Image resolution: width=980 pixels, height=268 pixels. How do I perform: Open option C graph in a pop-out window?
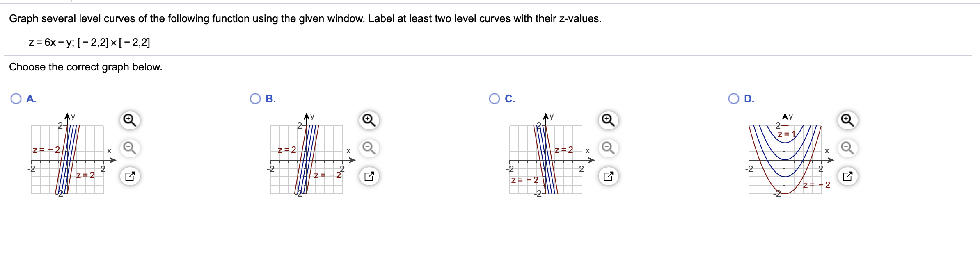coord(607,175)
